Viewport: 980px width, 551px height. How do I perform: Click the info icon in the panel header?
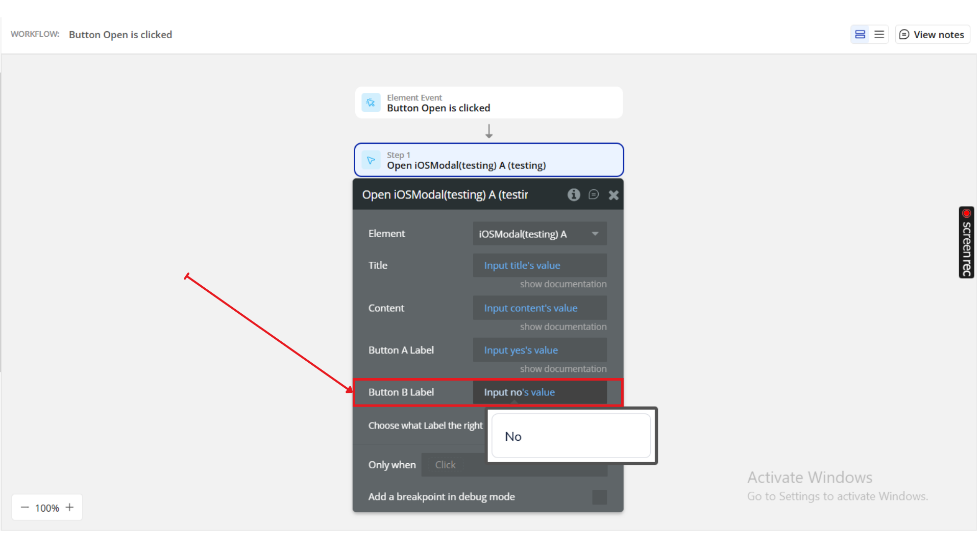[574, 194]
